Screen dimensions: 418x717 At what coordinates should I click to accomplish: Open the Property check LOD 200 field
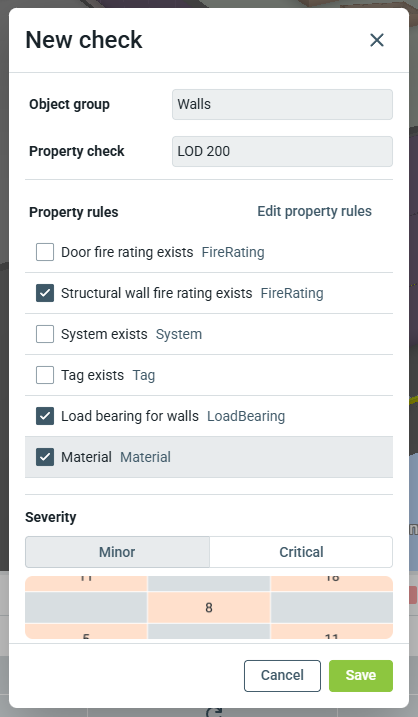click(282, 151)
